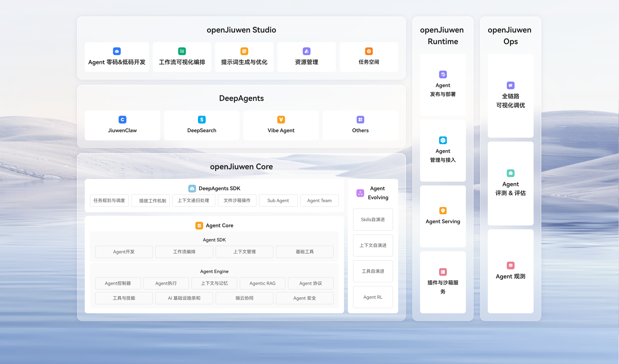Screen dimensions: 619x364
Task: Open the Agent 观测 card
Action: coord(510,271)
